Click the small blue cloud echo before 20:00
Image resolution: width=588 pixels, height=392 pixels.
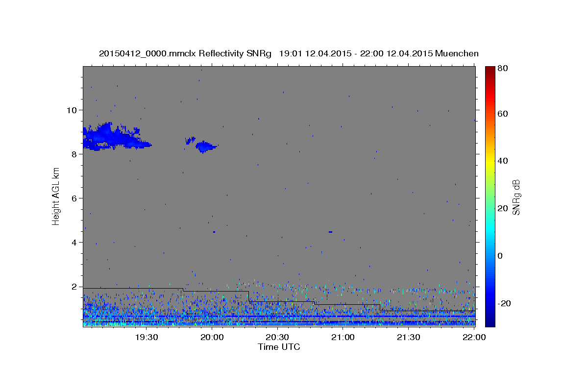pos(205,146)
